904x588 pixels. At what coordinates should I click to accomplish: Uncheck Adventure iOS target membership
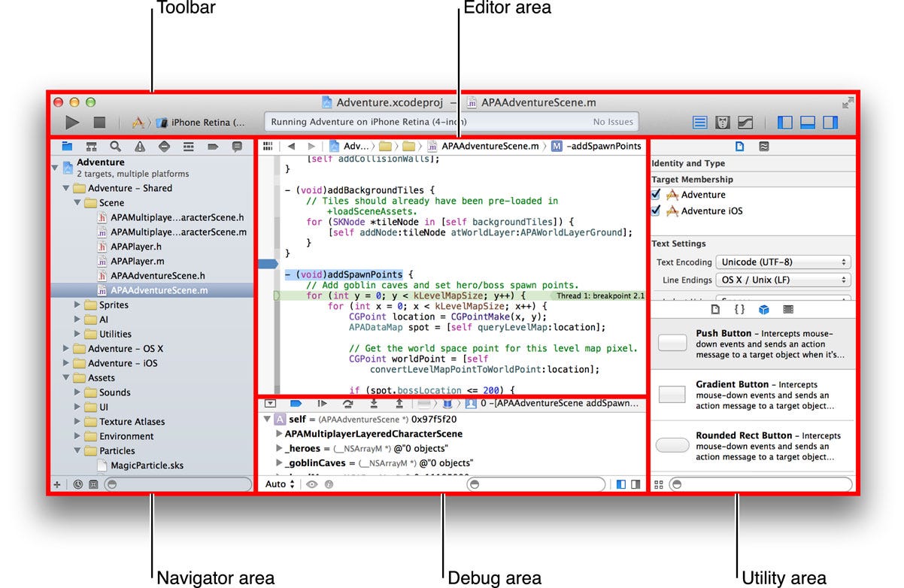coord(656,211)
